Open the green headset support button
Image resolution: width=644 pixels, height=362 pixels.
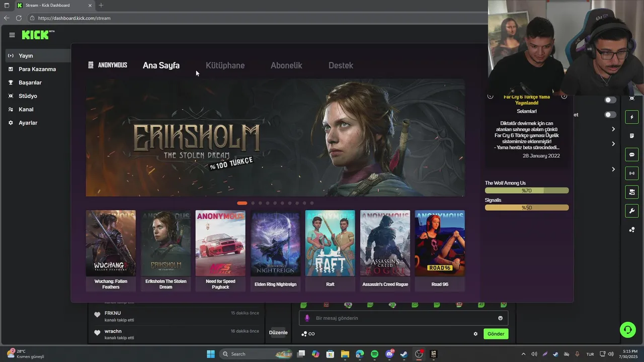tap(628, 330)
